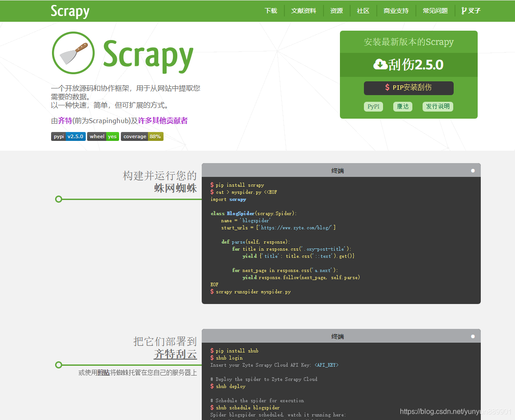The width and height of the screenshot is (515, 420).
Task: Click the start_urls code line
Action: pos(279,228)
